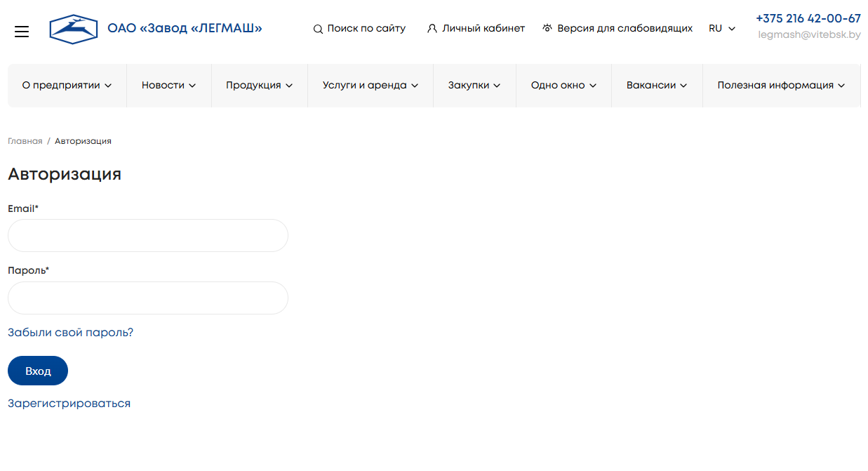Screen dimensions: 868x471
Task: Open the hamburger menu icon
Action: point(22,32)
